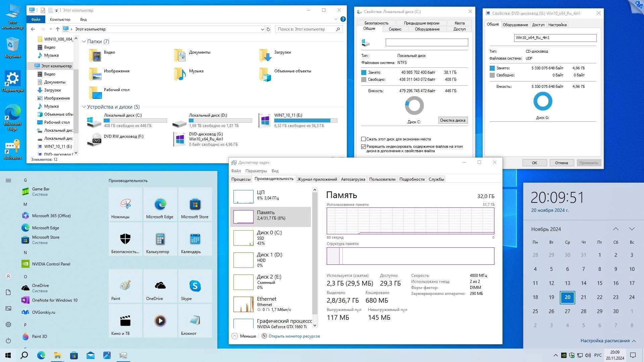Collapse details via Меньше in Task Manager
This screenshot has height=362, width=644.
tap(244, 336)
